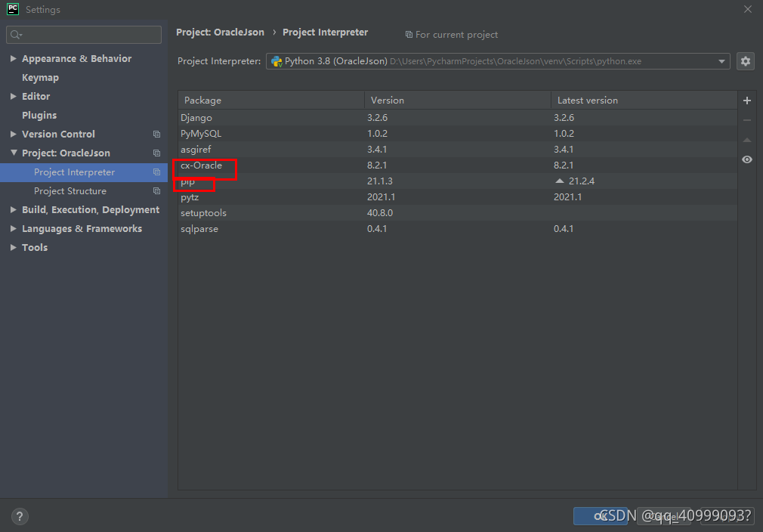763x532 pixels.
Task: Select the pip package row
Action: point(457,181)
